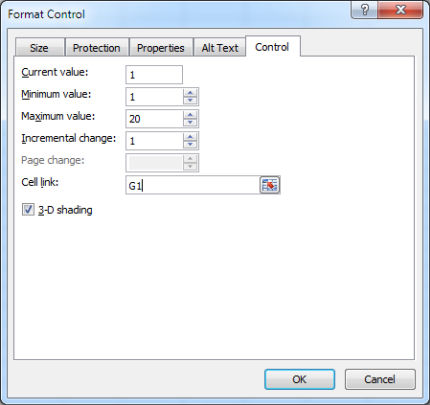Click the Help question mark button
The height and width of the screenshot is (405, 430).
(x=365, y=10)
